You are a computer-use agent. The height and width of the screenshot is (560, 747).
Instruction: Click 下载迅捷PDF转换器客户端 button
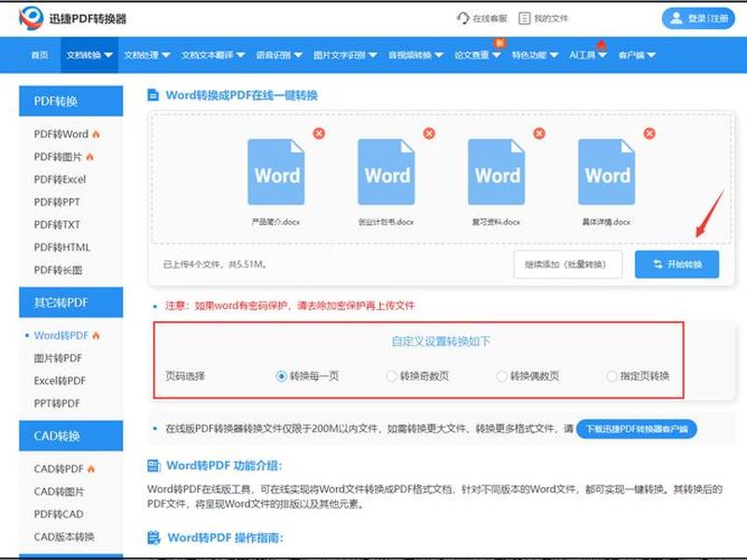[637, 429]
